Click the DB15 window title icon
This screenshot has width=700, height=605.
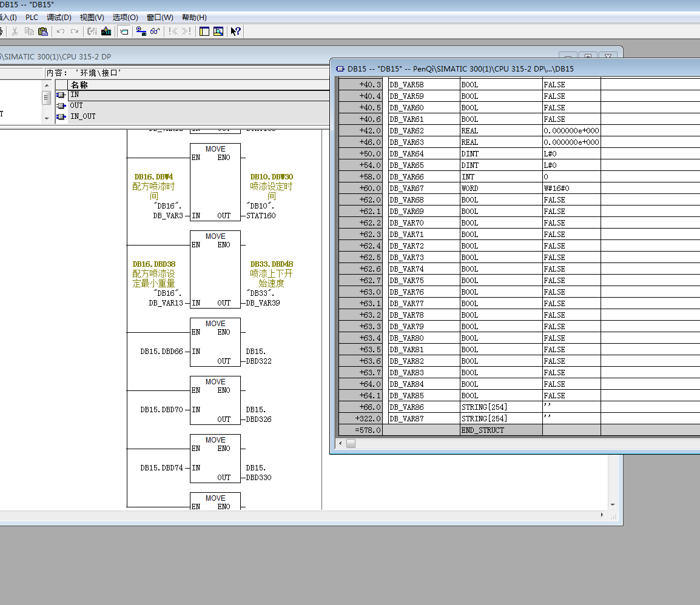point(340,69)
